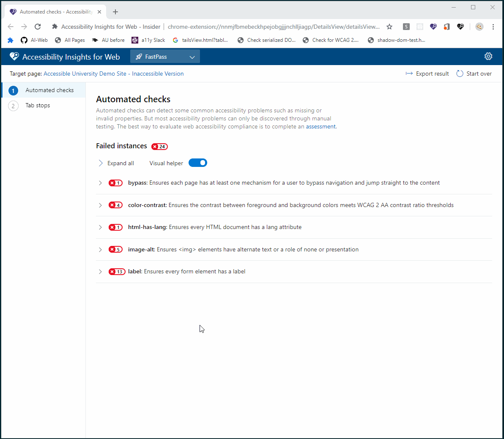This screenshot has height=439, width=504.
Task: Select Automated checks in the sidebar
Action: pos(44,90)
